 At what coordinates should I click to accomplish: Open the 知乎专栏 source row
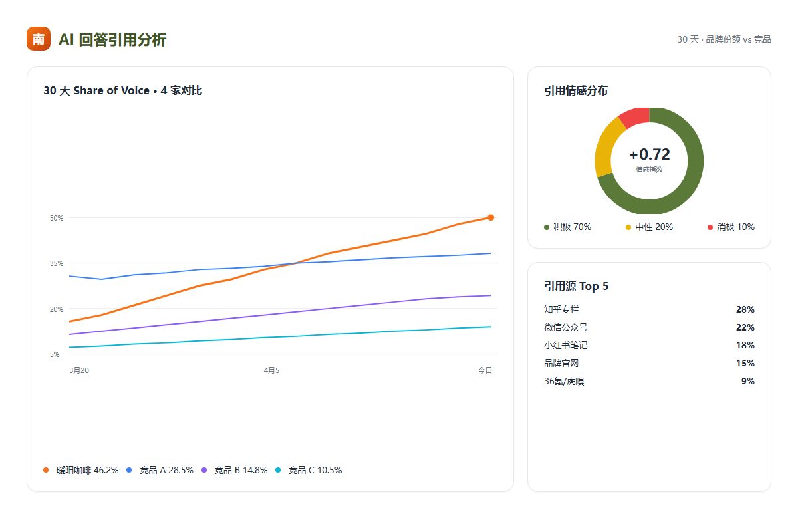(x=649, y=309)
